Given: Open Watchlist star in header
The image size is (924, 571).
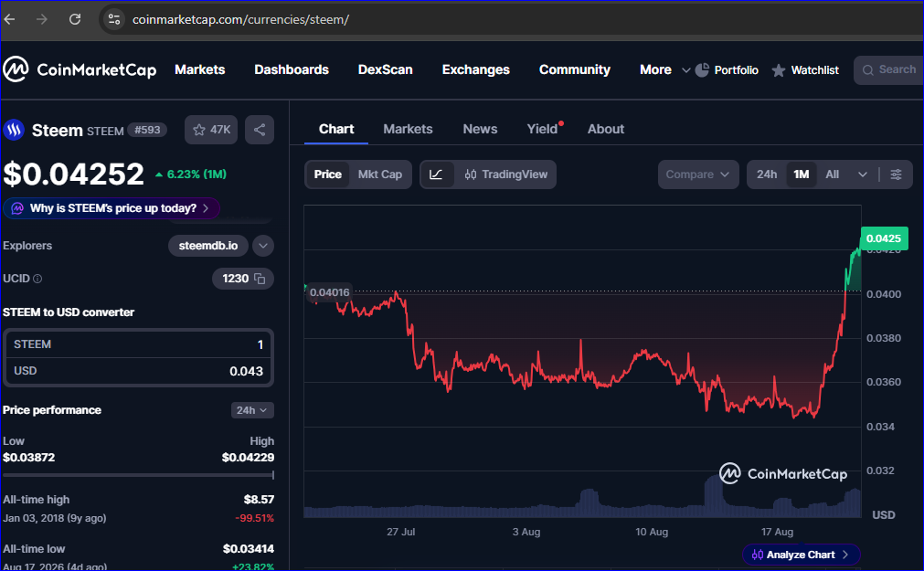Looking at the screenshot, I should (x=779, y=70).
